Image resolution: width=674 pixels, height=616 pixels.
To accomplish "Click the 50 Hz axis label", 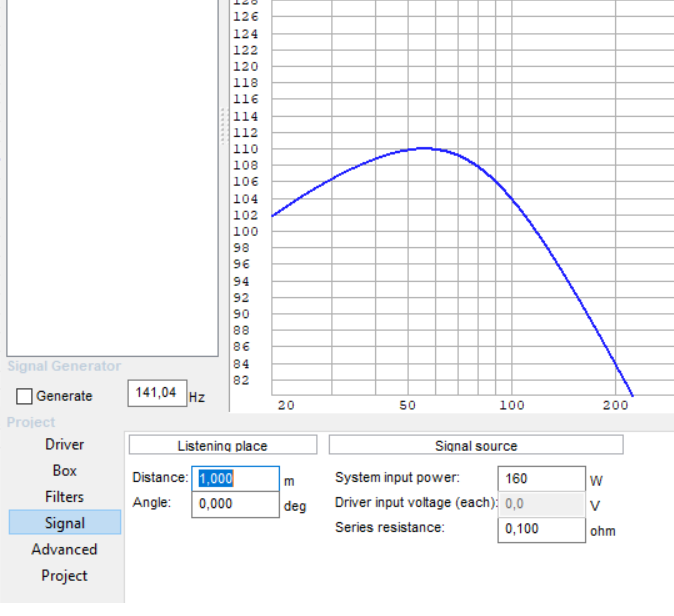I will 407,405.
